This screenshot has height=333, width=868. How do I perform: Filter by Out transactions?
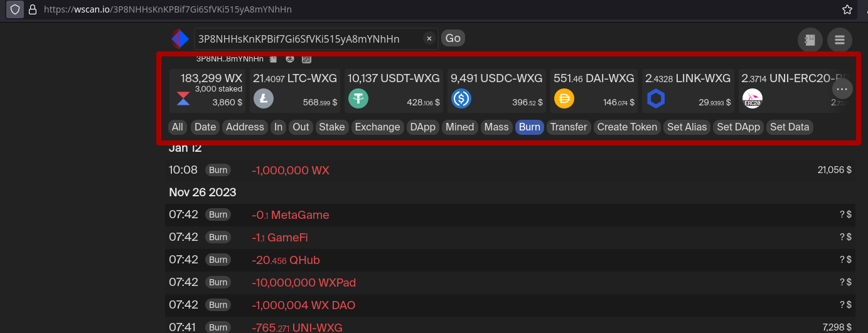pos(301,127)
